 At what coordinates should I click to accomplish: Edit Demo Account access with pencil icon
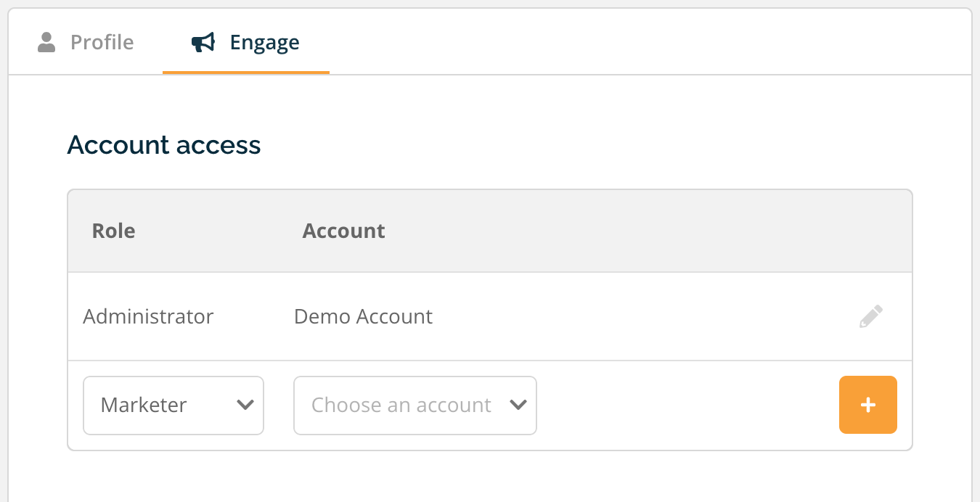[x=871, y=316]
